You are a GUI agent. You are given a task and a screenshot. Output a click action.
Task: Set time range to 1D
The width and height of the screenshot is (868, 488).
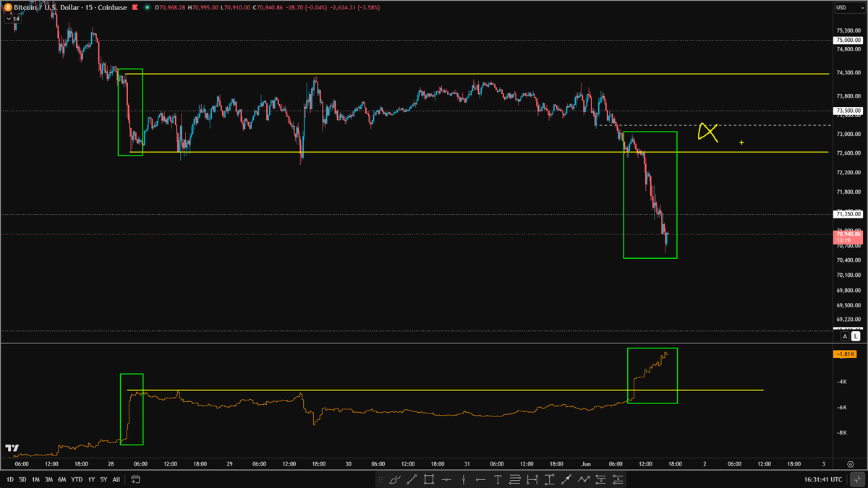tap(9, 479)
